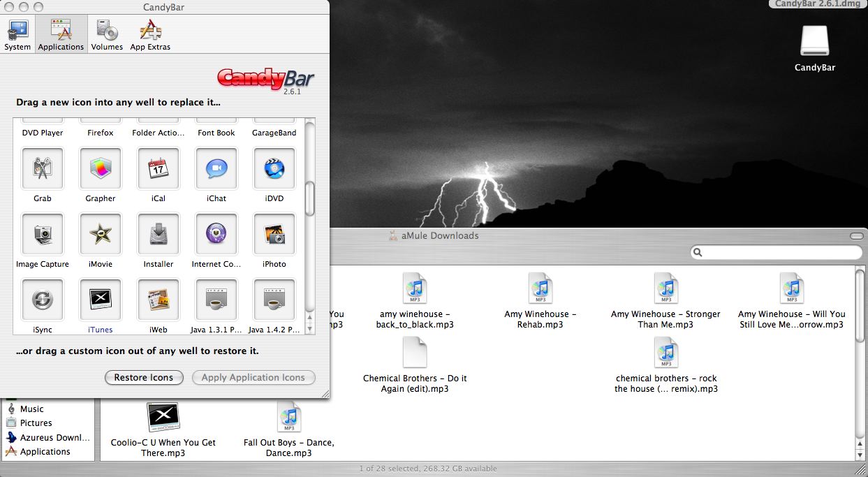
Task: Click the search field in aMule Downloads window
Action: click(777, 252)
